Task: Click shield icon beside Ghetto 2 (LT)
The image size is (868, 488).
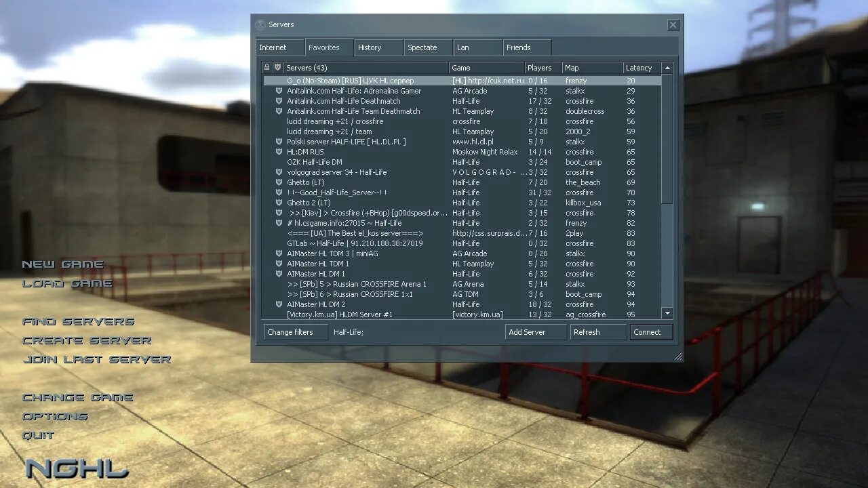Action: tap(279, 203)
